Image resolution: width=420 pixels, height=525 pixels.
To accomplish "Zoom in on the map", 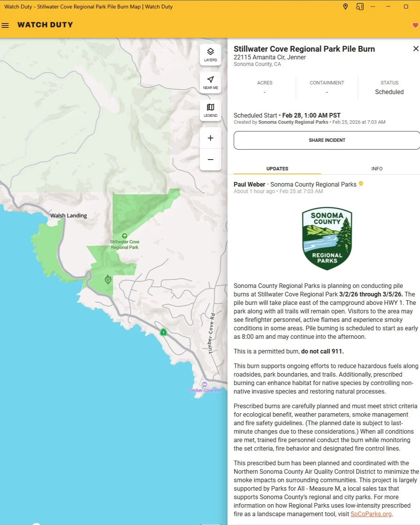I will click(210, 138).
